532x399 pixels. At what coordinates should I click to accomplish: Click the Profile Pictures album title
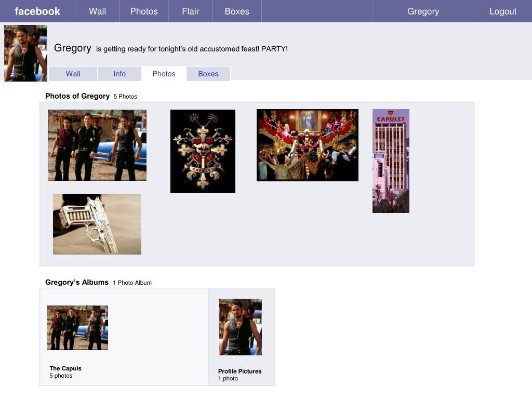(x=240, y=371)
